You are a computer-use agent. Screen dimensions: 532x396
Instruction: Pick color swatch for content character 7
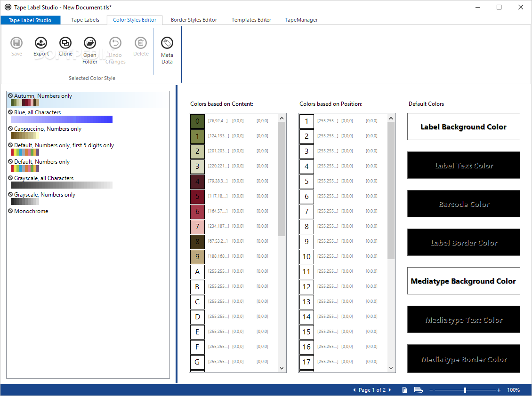click(x=197, y=227)
